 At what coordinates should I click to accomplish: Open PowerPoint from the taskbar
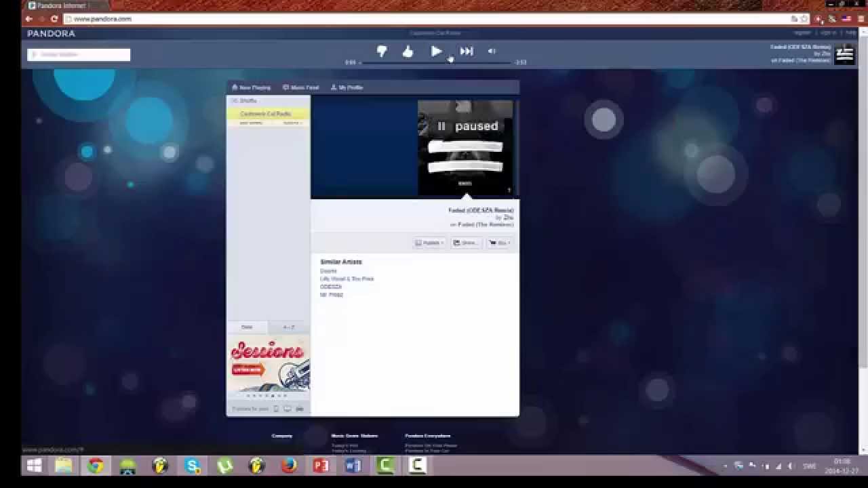(321, 466)
